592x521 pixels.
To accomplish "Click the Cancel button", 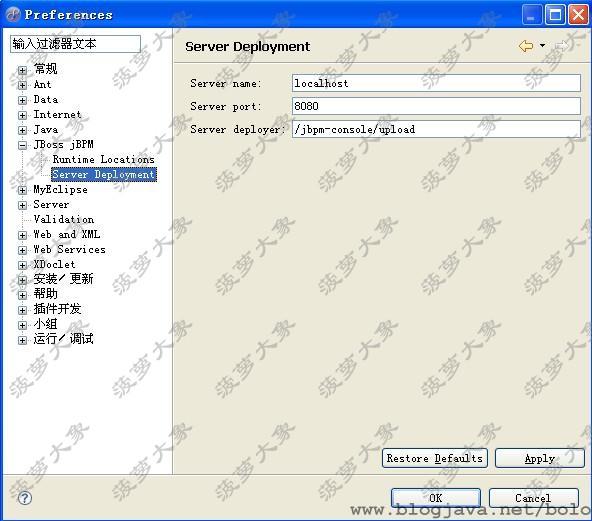I will 533,498.
